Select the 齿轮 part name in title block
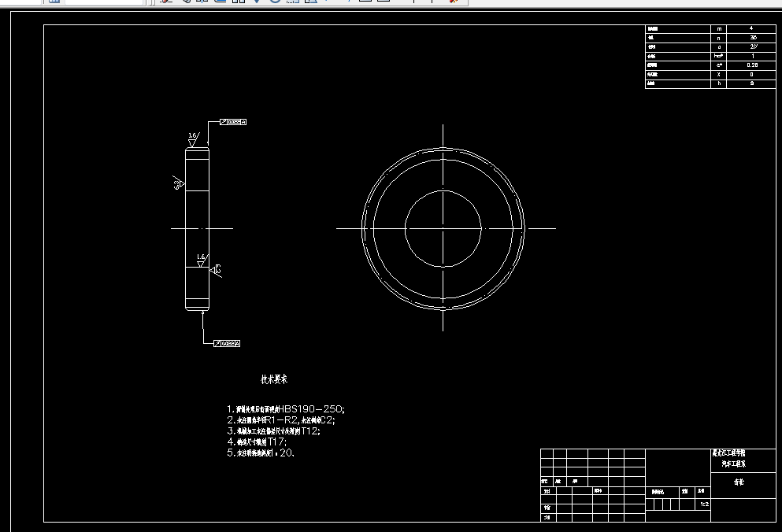The height and width of the screenshot is (532, 782). [x=739, y=482]
